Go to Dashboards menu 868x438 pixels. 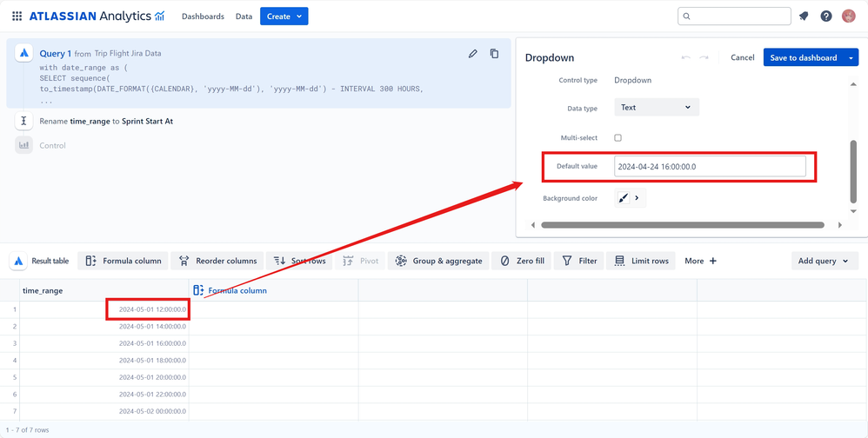204,17
